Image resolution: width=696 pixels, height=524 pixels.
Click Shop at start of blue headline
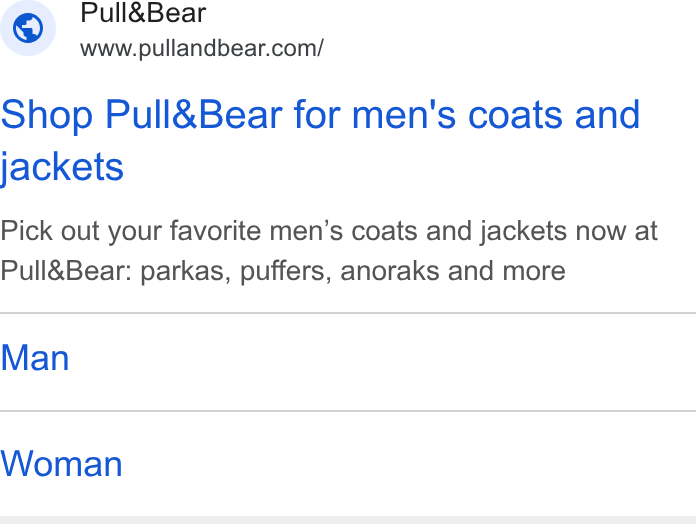47,115
